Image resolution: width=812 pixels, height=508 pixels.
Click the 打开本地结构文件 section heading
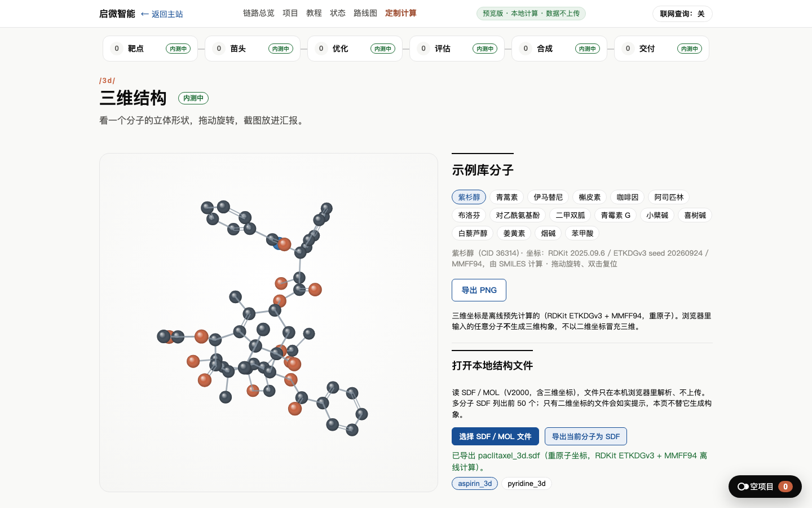[x=492, y=366]
